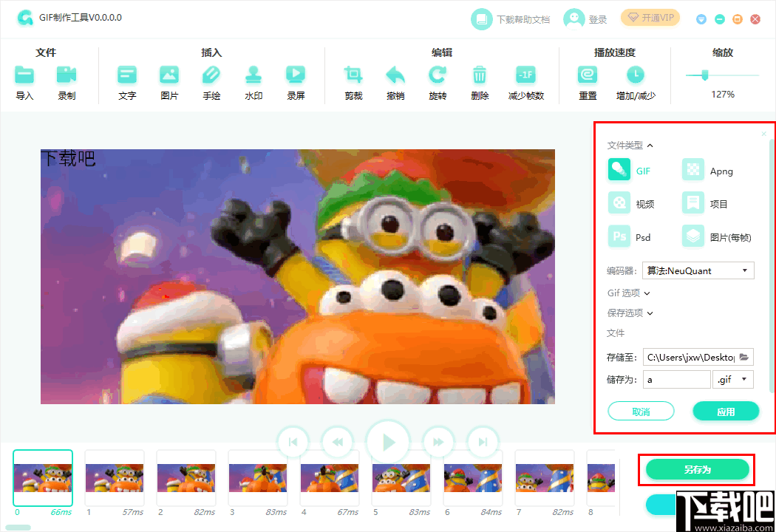The width and height of the screenshot is (776, 532).
Task: Click the 应用 apply button
Action: coord(726,412)
